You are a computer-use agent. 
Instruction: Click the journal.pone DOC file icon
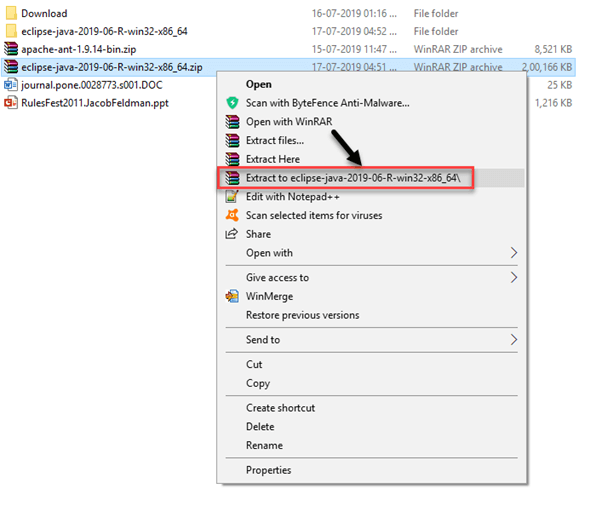click(x=11, y=85)
